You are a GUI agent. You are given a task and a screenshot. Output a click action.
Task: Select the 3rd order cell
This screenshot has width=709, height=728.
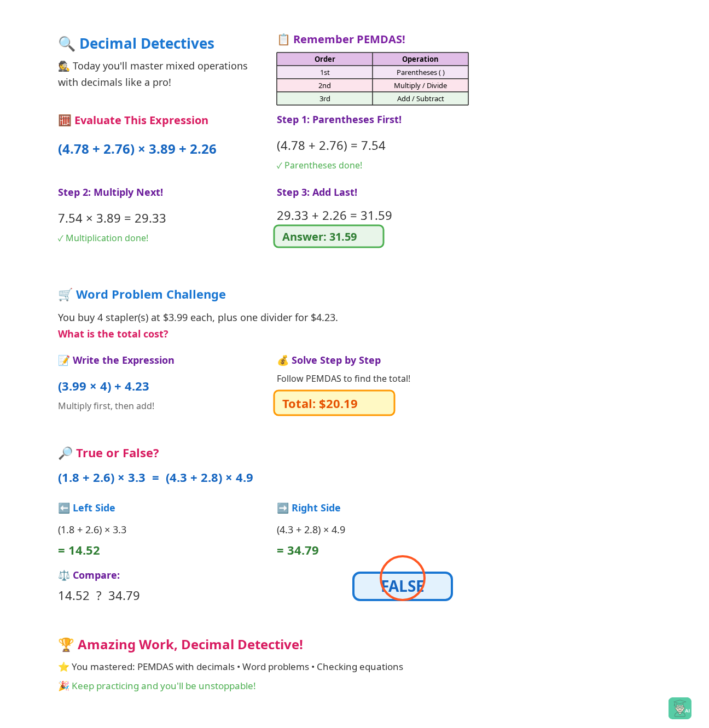324,98
